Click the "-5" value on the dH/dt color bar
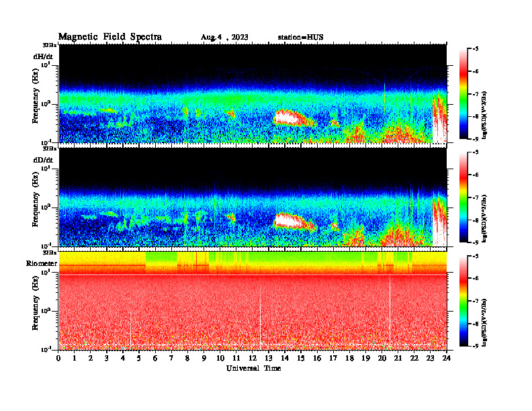This screenshot has height=411, width=532. point(476,49)
